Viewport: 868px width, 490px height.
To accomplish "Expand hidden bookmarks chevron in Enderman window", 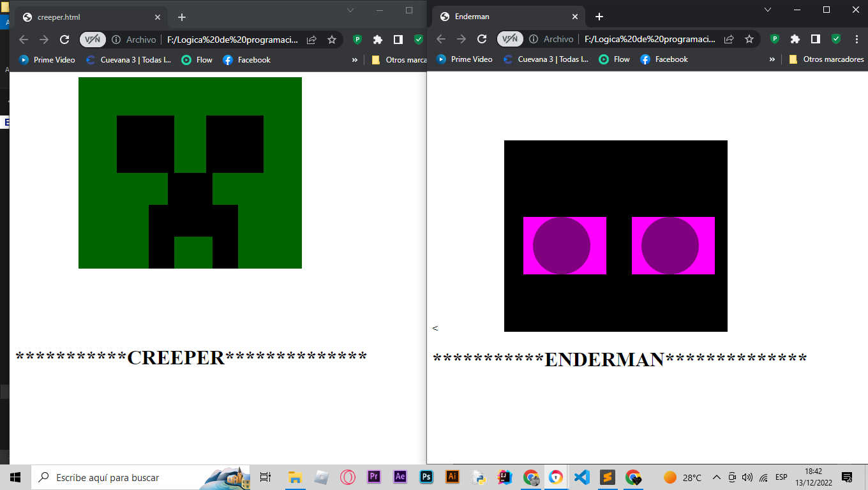I will (x=772, y=59).
